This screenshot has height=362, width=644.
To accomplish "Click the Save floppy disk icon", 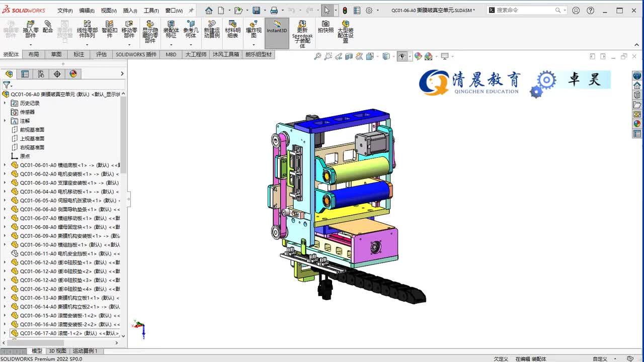I will (256, 10).
